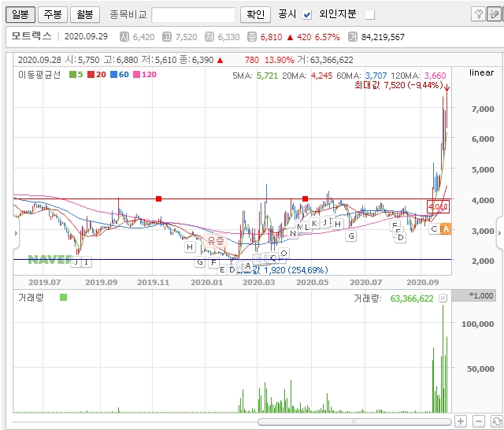This screenshot has width=504, height=430.
Task: Select the first red square on trendline
Action: click(158, 199)
